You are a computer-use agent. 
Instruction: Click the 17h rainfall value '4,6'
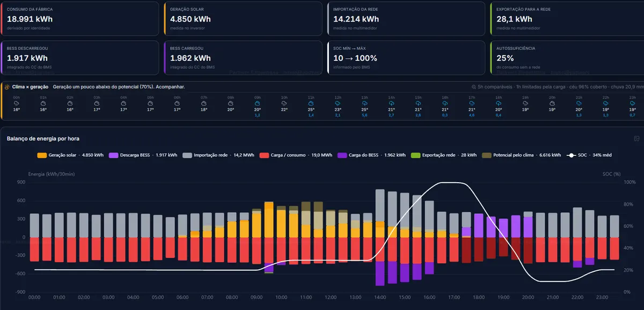(x=472, y=115)
